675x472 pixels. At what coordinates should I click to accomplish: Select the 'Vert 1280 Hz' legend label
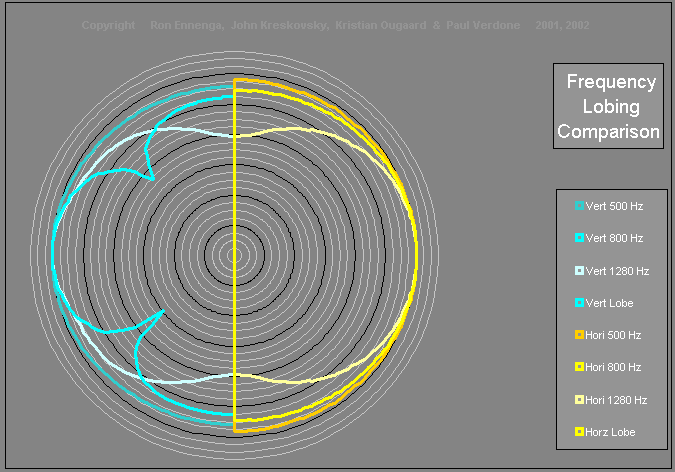pos(617,271)
